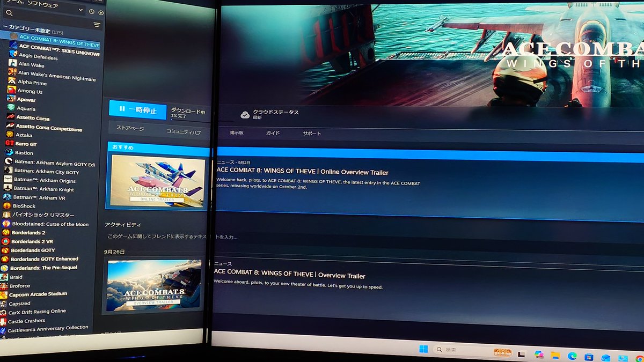Select Borderlands GOTY Enhanced
The width and height of the screenshot is (644, 362).
(x=44, y=259)
